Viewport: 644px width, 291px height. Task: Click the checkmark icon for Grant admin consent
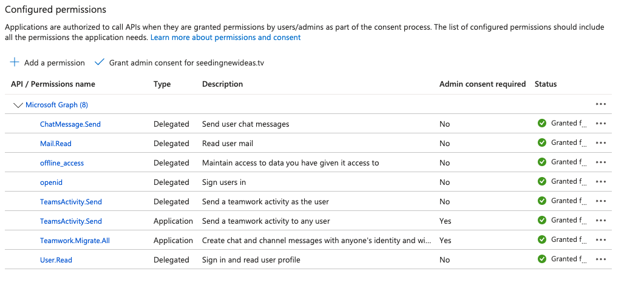coord(100,62)
